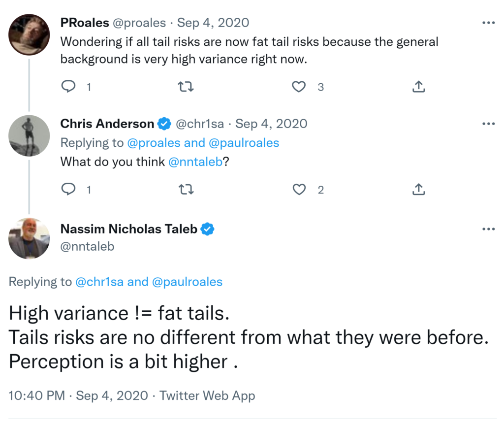View PRoales' profile picture
504x428 pixels.
[x=29, y=34]
